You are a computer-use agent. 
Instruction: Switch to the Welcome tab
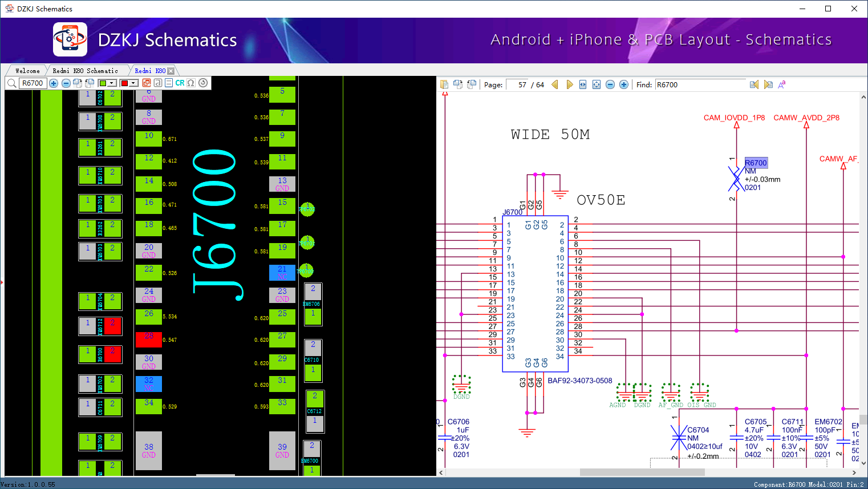(x=27, y=71)
